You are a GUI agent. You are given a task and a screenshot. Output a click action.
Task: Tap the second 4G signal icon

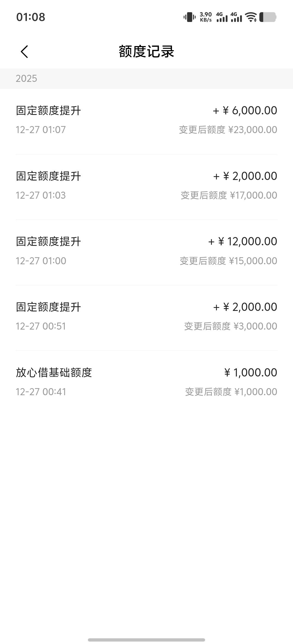pos(236,17)
